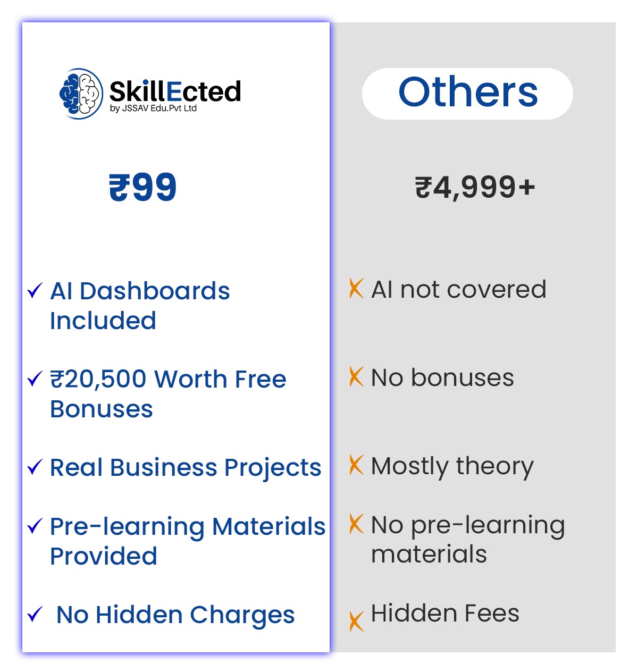Click the checkmark beside Pre-learning Materials Provided
The image size is (638, 672).
coord(35,526)
